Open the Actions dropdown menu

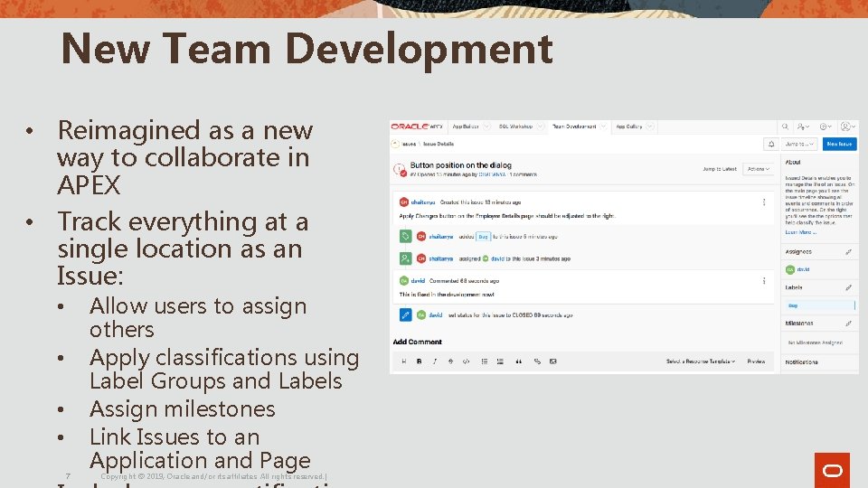coord(758,169)
